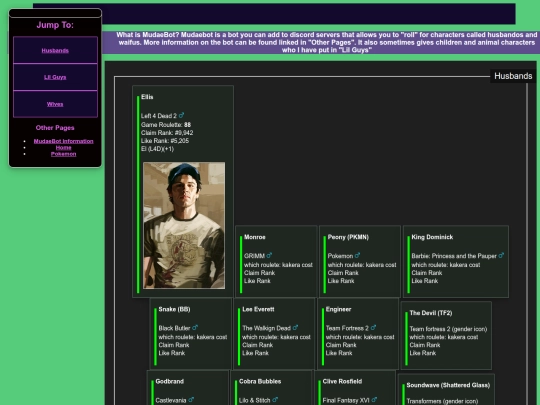Click Transformers (gender icon) text in Soundwave card
The image size is (540, 405).
[442, 401]
